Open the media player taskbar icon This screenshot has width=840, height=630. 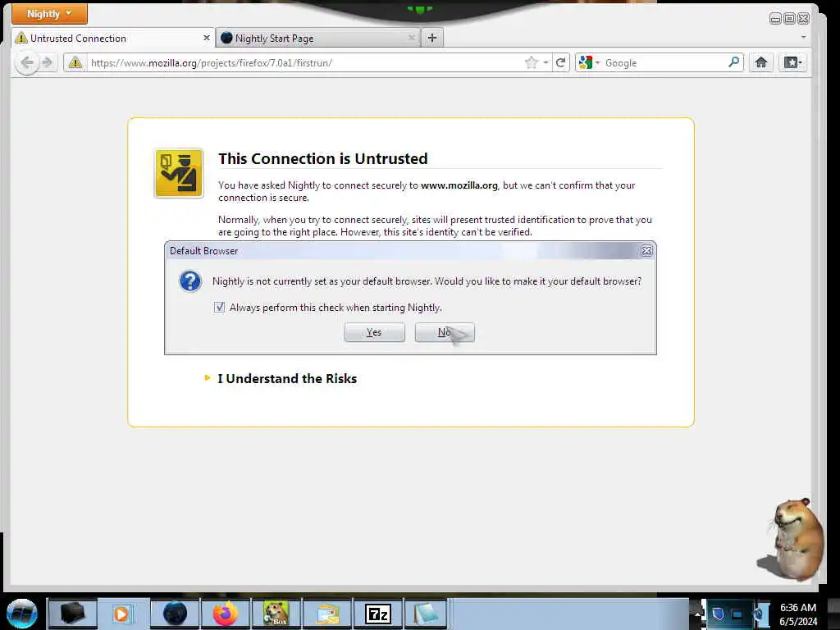coord(122,614)
